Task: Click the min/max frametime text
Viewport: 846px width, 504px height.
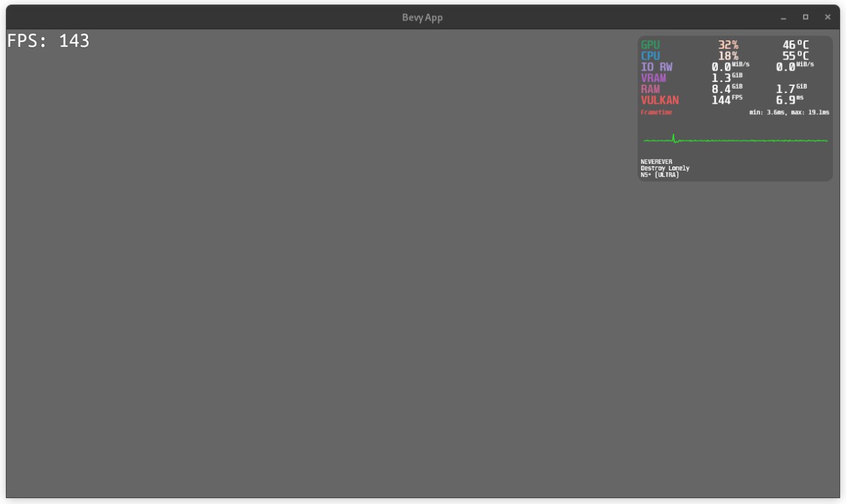Action: [x=789, y=112]
